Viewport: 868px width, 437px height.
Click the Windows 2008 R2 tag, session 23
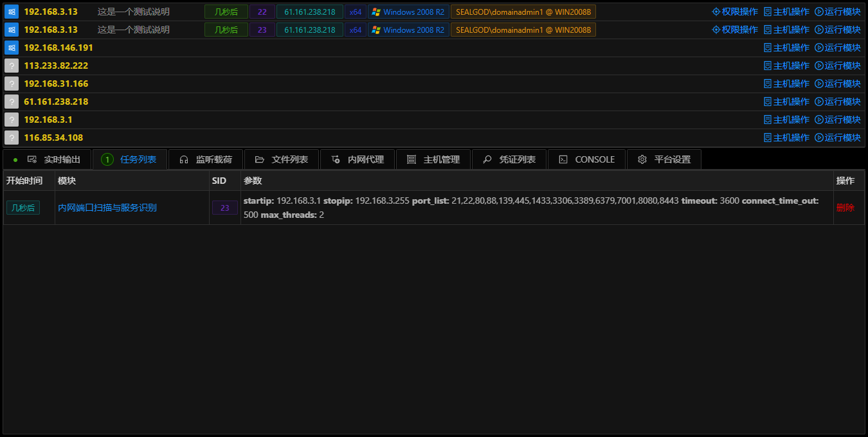(x=408, y=30)
